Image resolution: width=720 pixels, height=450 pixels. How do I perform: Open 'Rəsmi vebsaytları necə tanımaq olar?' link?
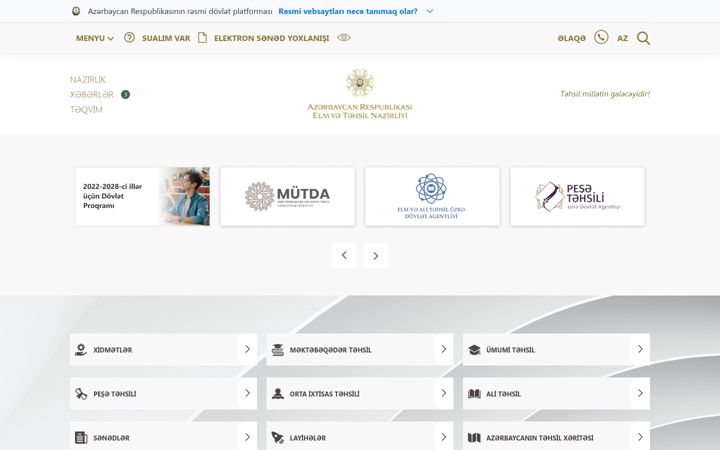[x=348, y=11]
